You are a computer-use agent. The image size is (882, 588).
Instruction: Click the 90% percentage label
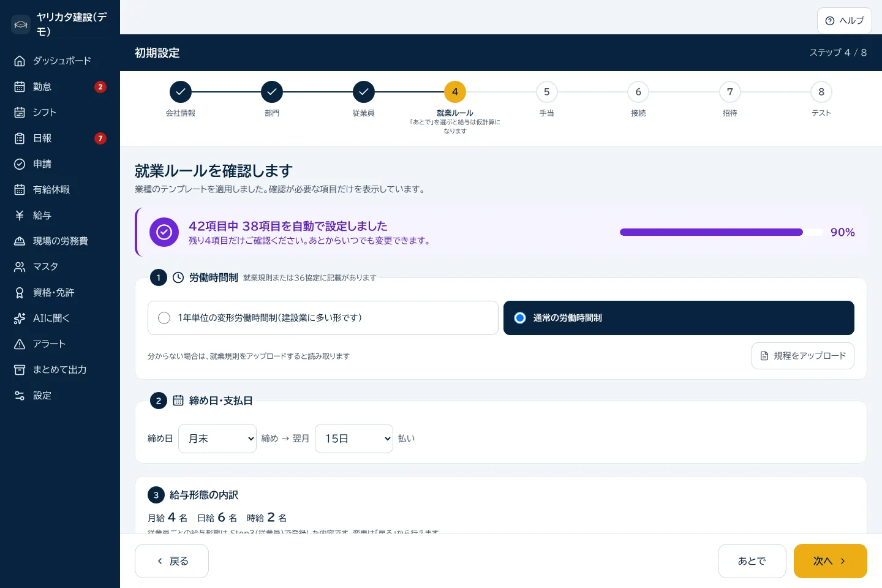click(x=843, y=232)
